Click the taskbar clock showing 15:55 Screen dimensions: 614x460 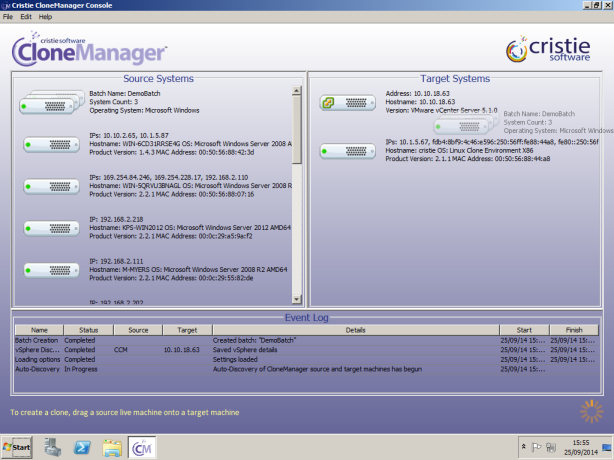[581, 442]
